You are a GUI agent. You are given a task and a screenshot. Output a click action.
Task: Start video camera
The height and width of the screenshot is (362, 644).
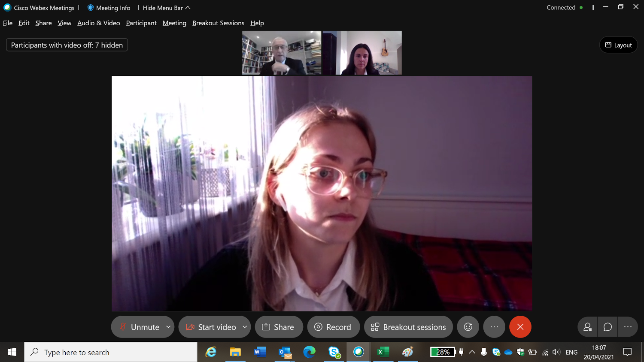(x=211, y=327)
